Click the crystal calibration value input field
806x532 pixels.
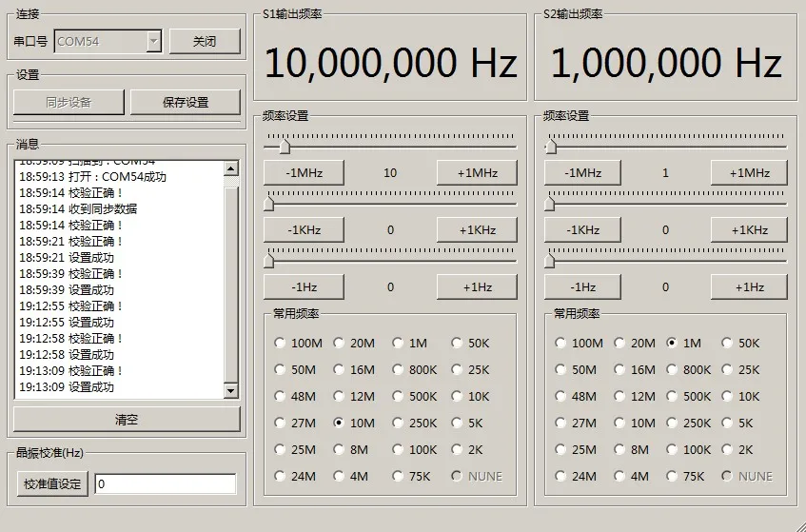(x=165, y=483)
